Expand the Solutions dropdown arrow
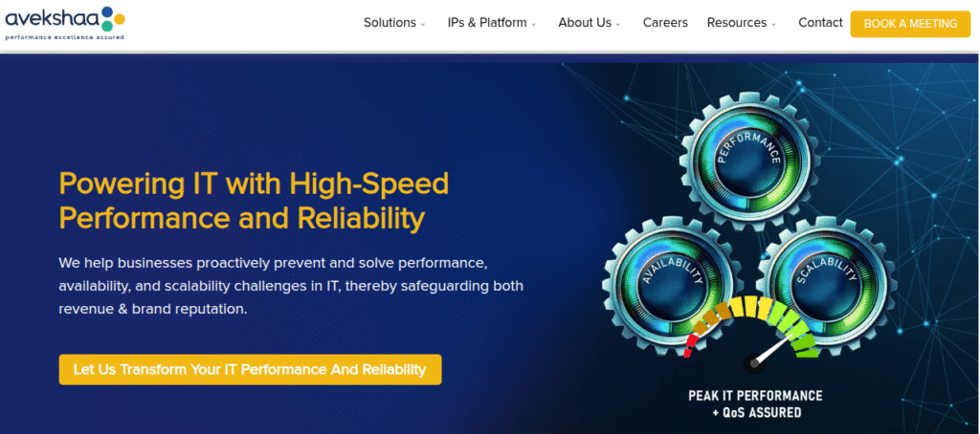Image resolution: width=980 pixels, height=434 pixels. pyautogui.click(x=423, y=24)
